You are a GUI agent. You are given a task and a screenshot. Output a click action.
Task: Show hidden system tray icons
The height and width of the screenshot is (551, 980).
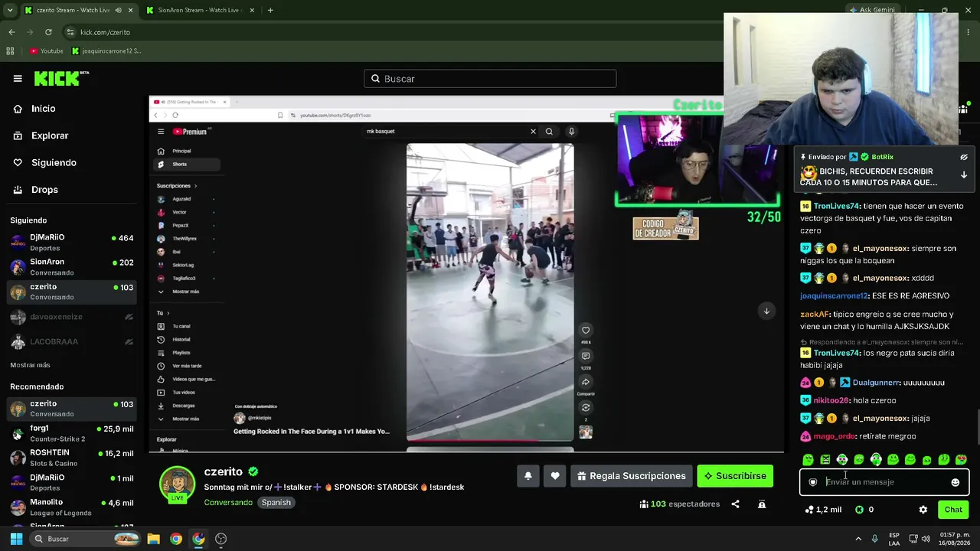click(x=858, y=539)
